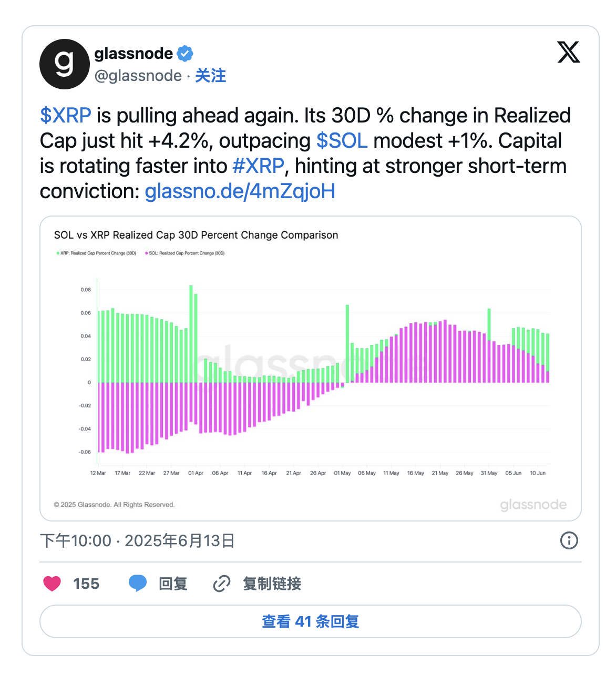Click the glassnode watermark logo in chart

(x=533, y=505)
